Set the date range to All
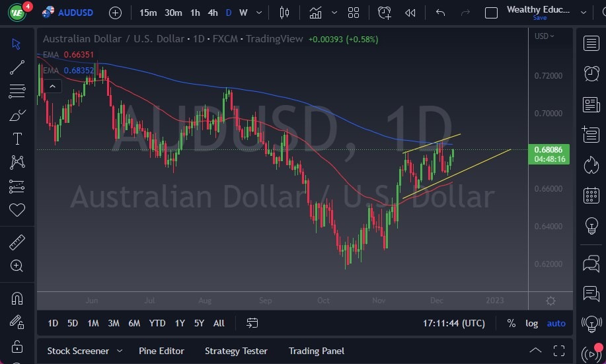Image resolution: width=606 pixels, height=364 pixels. pos(219,323)
